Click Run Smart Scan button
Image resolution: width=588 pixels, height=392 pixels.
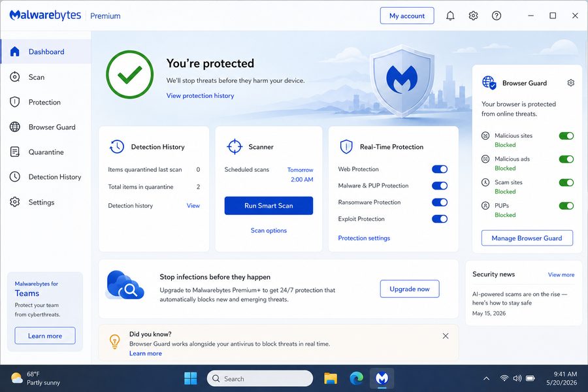coord(269,206)
